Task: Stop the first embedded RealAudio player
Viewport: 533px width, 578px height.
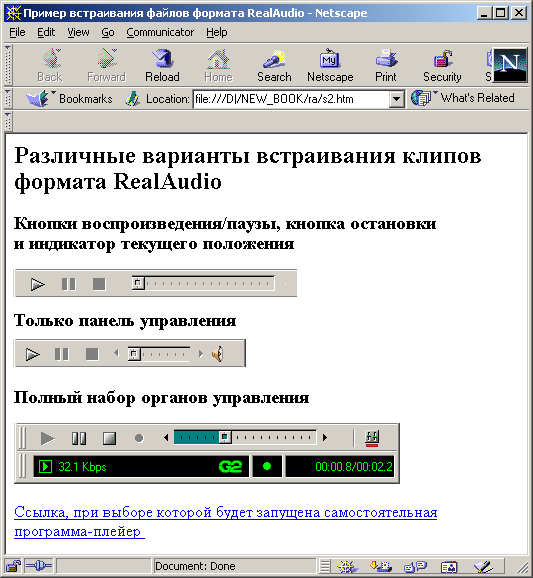Action: (x=99, y=284)
